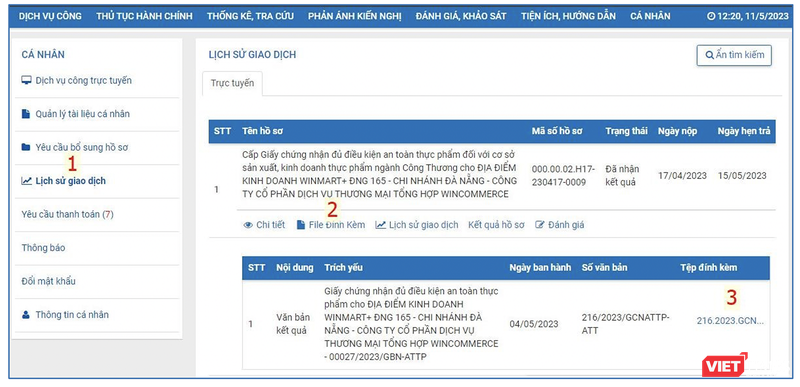Select the Yêu cầu bổ sung hồ sơ folder icon

tap(26, 147)
